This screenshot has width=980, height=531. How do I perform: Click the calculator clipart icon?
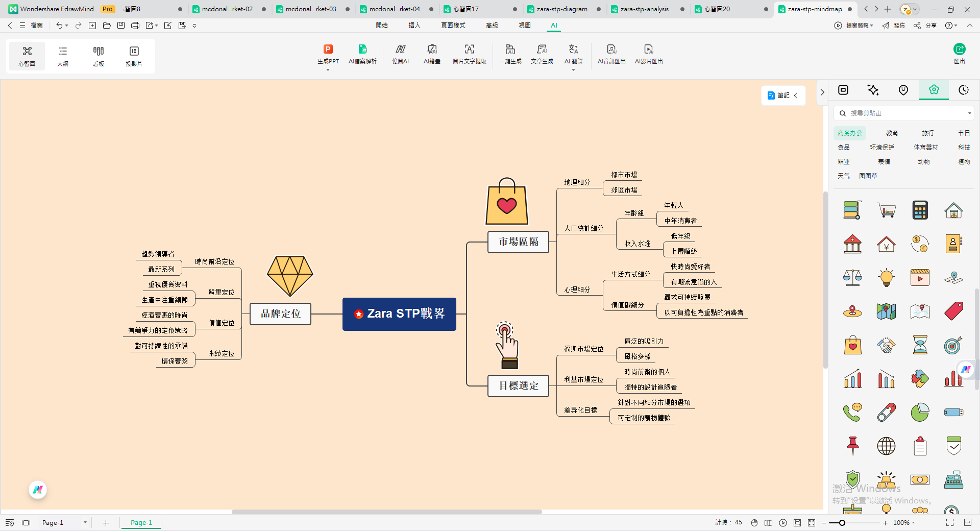(920, 210)
